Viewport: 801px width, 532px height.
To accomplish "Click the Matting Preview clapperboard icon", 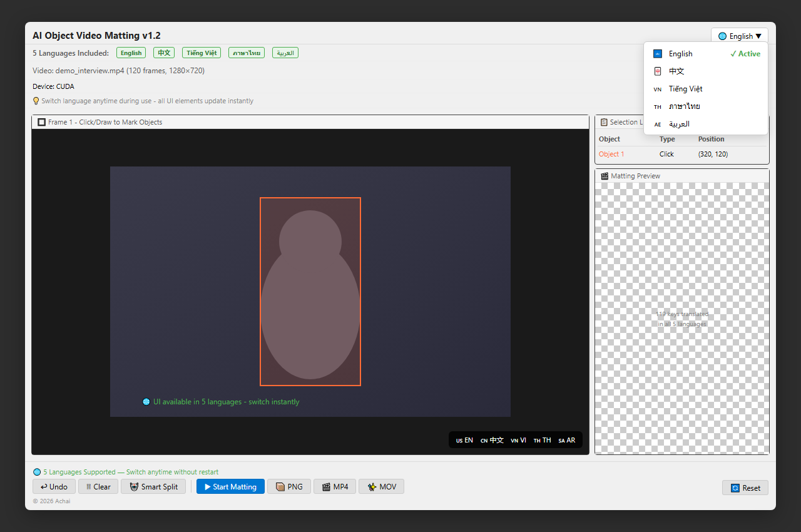I will (x=605, y=176).
